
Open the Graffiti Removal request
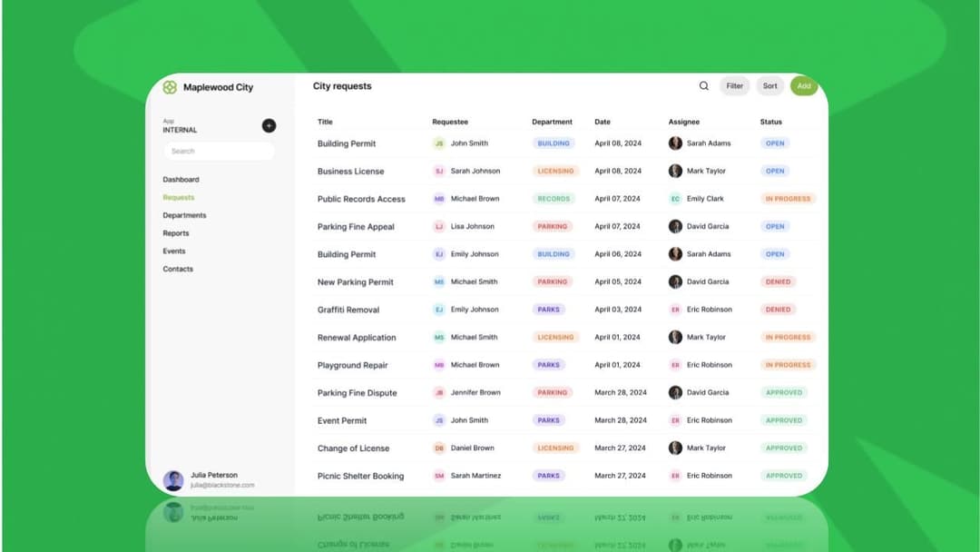click(348, 310)
